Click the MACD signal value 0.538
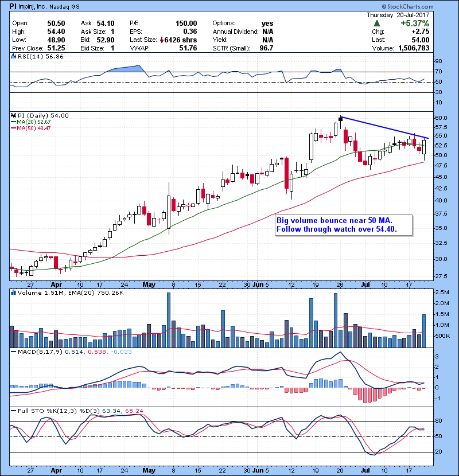 point(97,352)
